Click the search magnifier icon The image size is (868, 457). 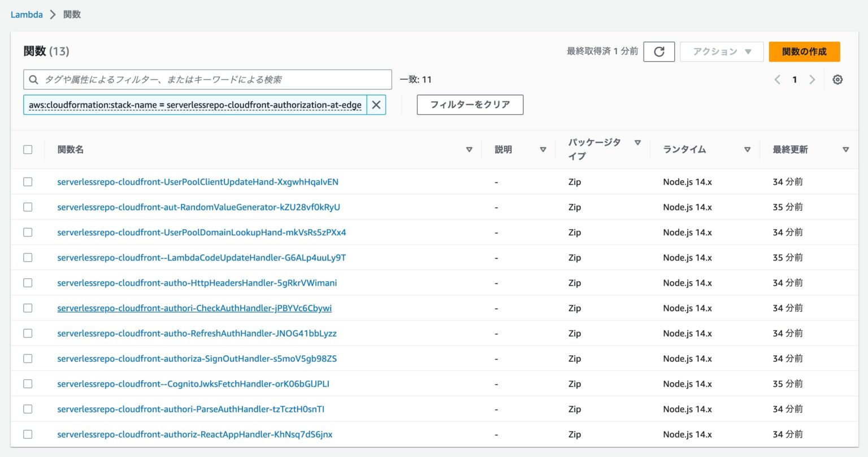coord(33,79)
